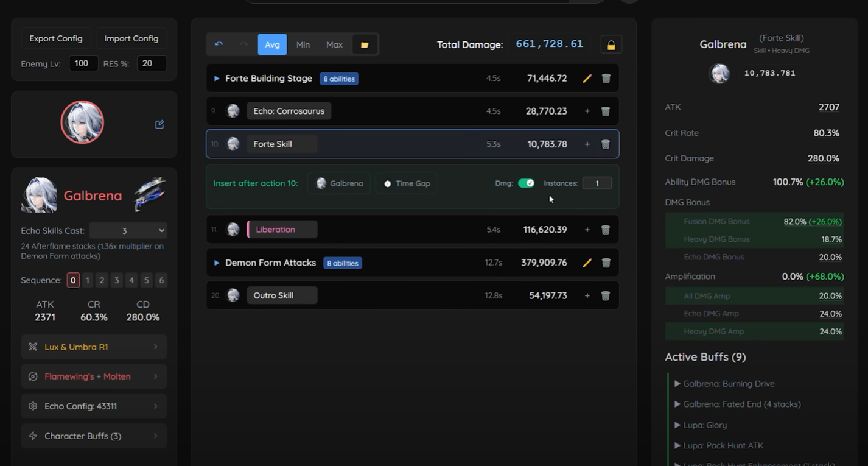Screen dimensions: 868x466
Task: Select Sequence 6
Action: coord(161,280)
